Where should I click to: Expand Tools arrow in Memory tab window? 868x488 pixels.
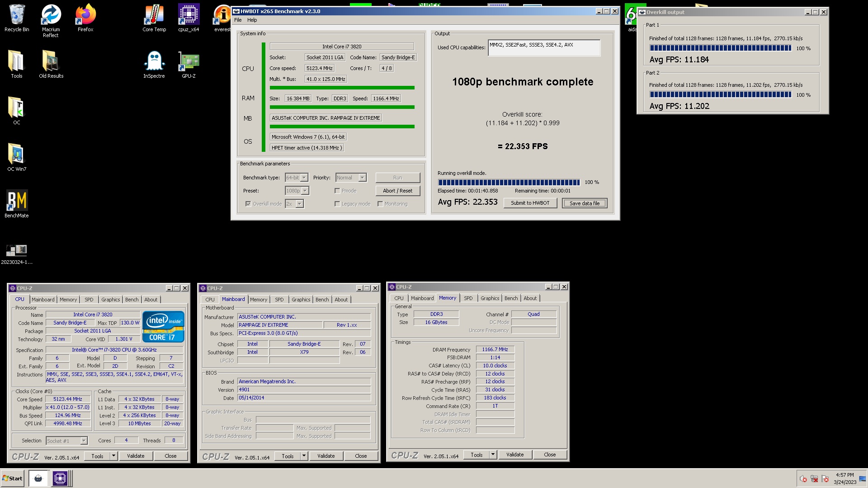(x=493, y=455)
